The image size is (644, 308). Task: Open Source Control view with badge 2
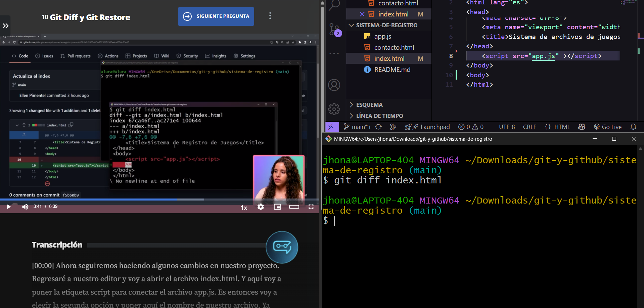click(334, 30)
